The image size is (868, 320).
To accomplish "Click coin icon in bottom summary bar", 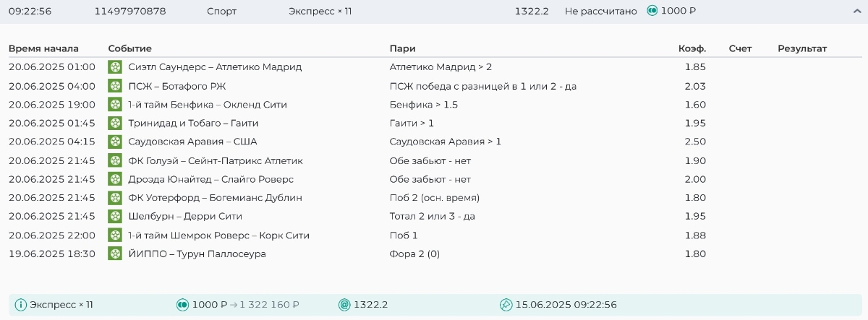I will pos(182,305).
